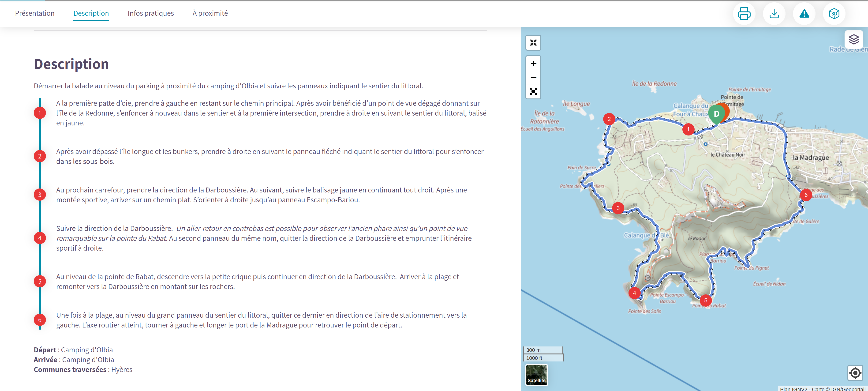
Task: Select map waypoint marker 1
Action: pos(688,129)
